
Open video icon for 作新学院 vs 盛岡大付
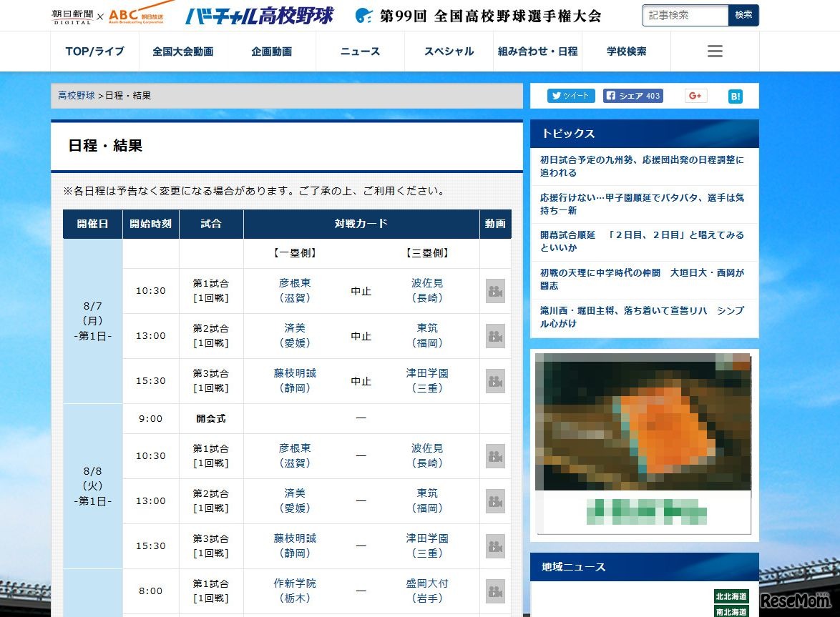pos(496,591)
